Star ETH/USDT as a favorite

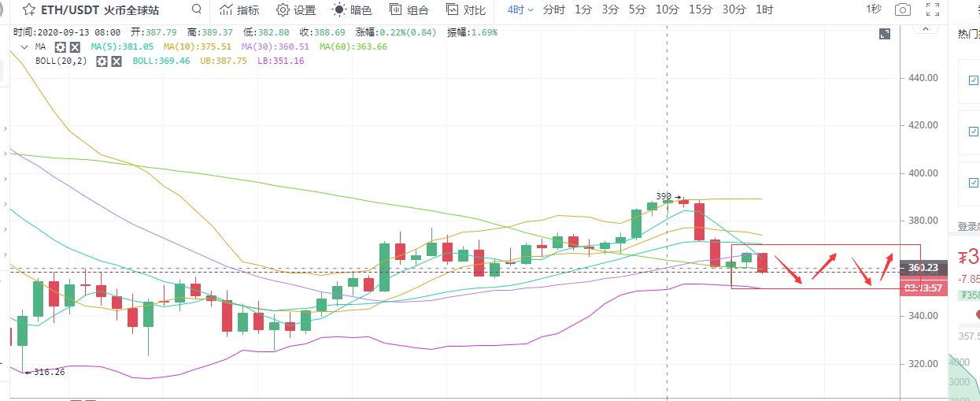(x=28, y=10)
